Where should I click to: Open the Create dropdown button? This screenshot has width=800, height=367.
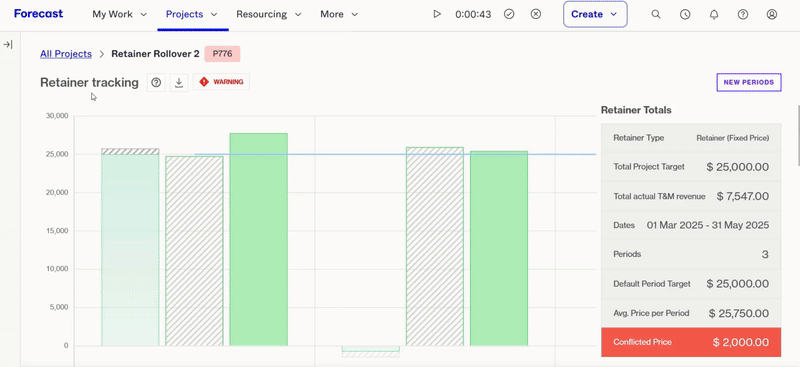pos(595,14)
